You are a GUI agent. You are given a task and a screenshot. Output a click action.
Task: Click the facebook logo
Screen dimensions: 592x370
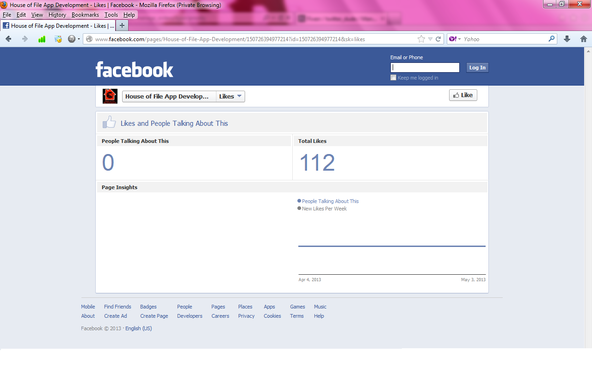coord(134,70)
